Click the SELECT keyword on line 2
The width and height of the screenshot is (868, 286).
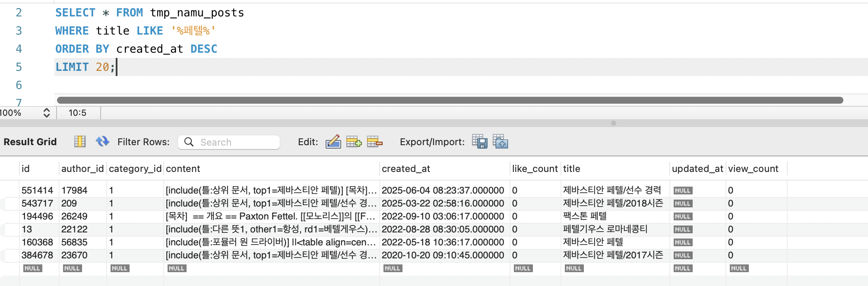tap(75, 13)
